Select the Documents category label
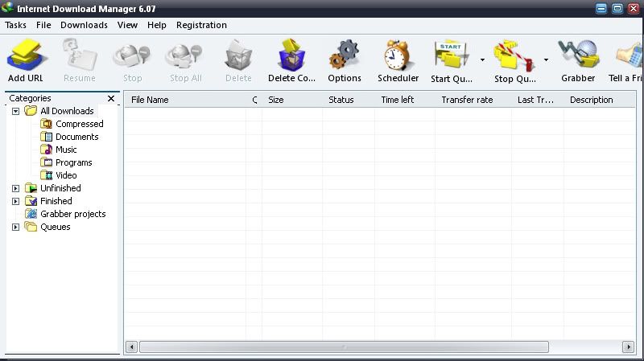The image size is (644, 361). (76, 137)
